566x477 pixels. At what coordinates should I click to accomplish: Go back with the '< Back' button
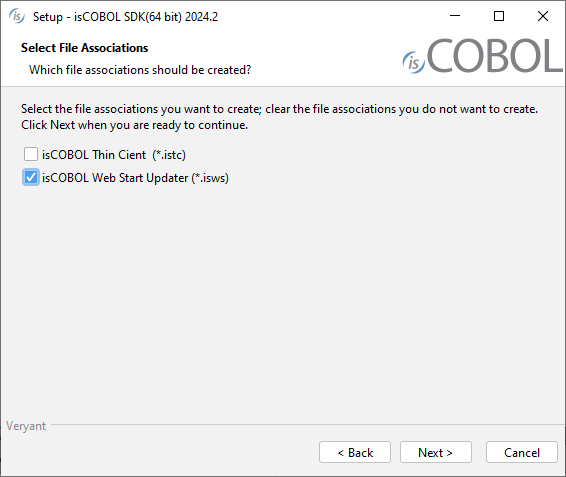click(355, 452)
